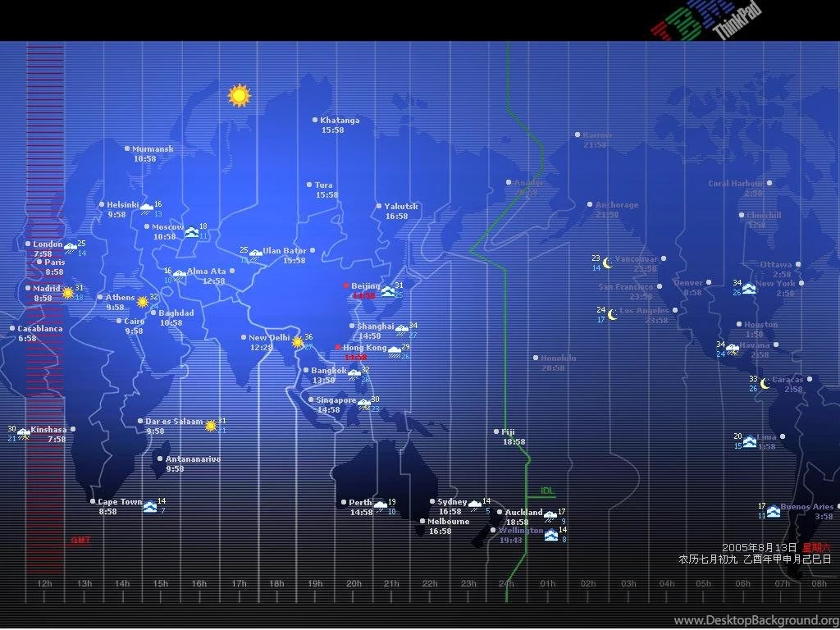The height and width of the screenshot is (630, 840).
Task: Click the moon icon beside Caracas
Action: coord(765,384)
